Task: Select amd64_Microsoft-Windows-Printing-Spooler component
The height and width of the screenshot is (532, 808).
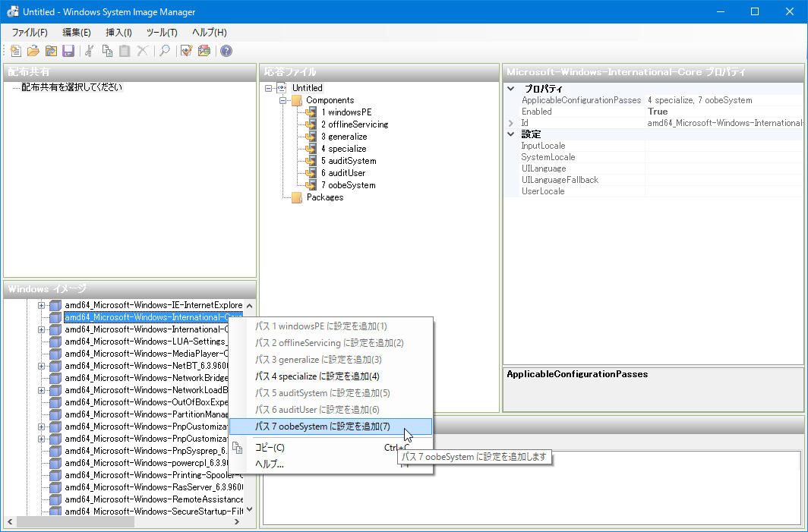Action: coord(153,475)
